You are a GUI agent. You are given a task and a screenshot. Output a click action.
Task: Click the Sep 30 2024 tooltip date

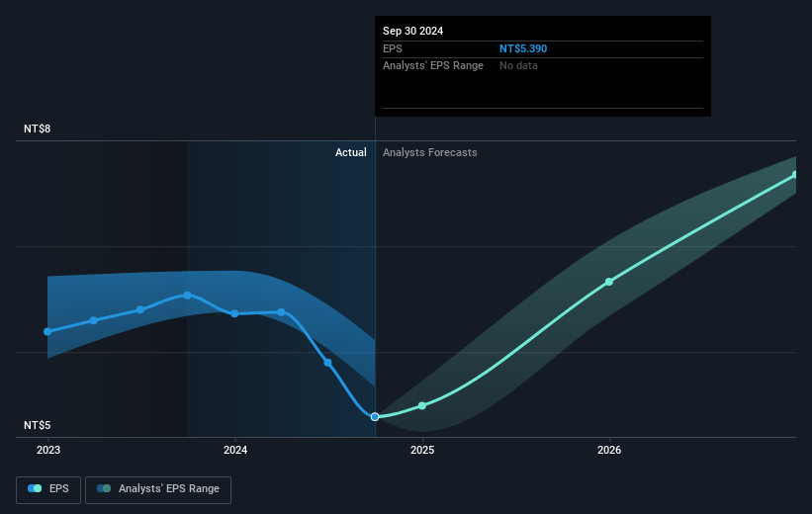coord(412,31)
